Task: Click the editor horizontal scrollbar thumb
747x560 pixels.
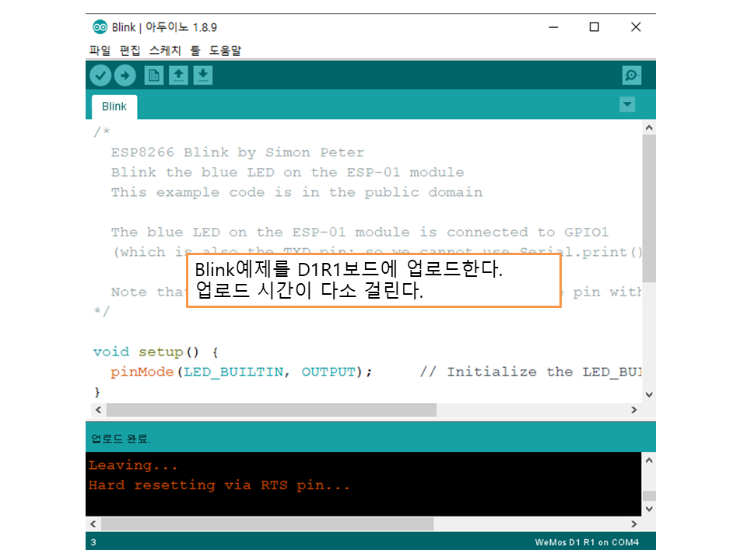Action: pos(272,410)
